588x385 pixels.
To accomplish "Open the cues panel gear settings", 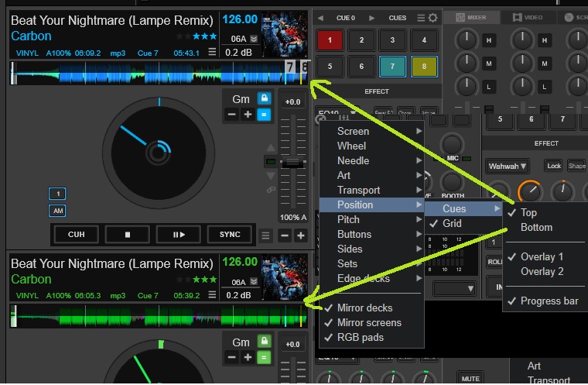I will (432, 18).
